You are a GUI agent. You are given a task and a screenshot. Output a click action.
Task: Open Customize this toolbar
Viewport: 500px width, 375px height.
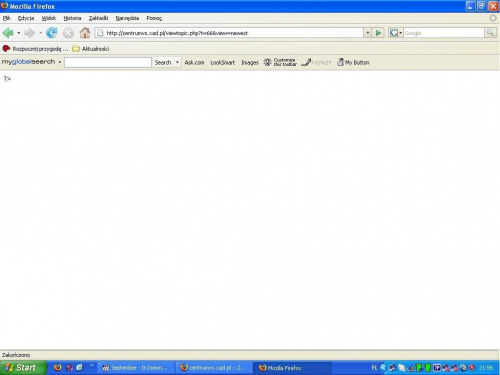(x=280, y=62)
